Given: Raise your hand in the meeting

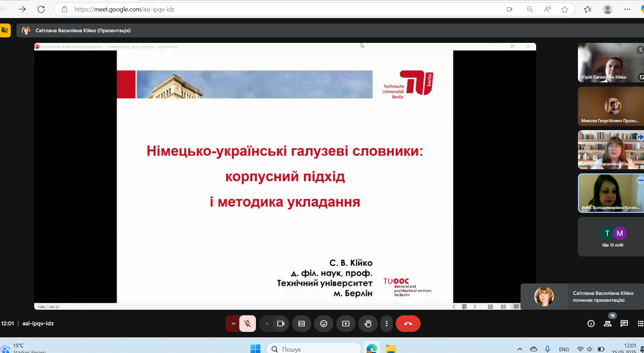Looking at the screenshot, I should point(368,324).
